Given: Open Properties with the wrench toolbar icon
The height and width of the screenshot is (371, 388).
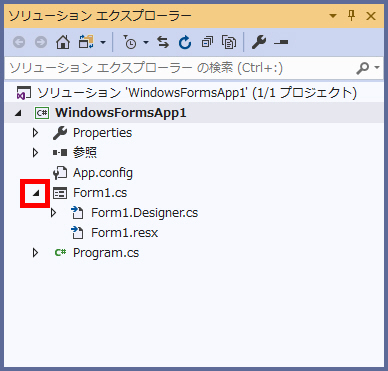Looking at the screenshot, I should click(259, 42).
